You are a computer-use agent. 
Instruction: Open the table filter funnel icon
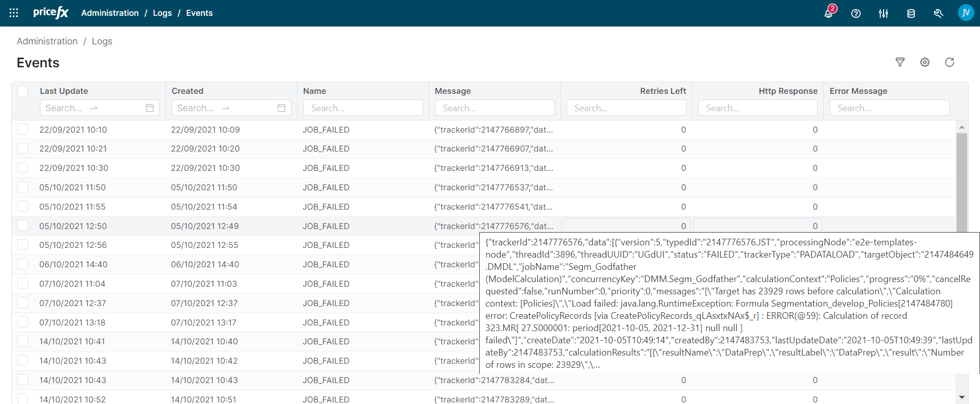(900, 62)
